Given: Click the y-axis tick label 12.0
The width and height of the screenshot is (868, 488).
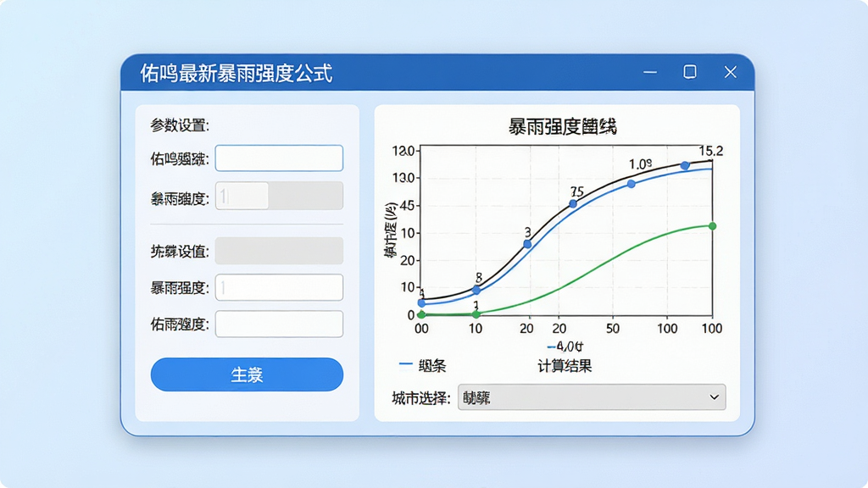Looking at the screenshot, I should coord(403,151).
